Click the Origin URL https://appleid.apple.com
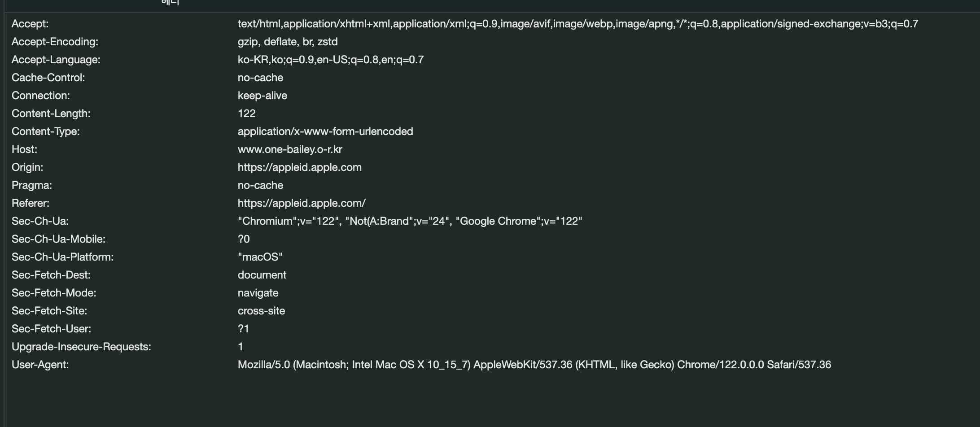This screenshot has width=980, height=427. 299,167
